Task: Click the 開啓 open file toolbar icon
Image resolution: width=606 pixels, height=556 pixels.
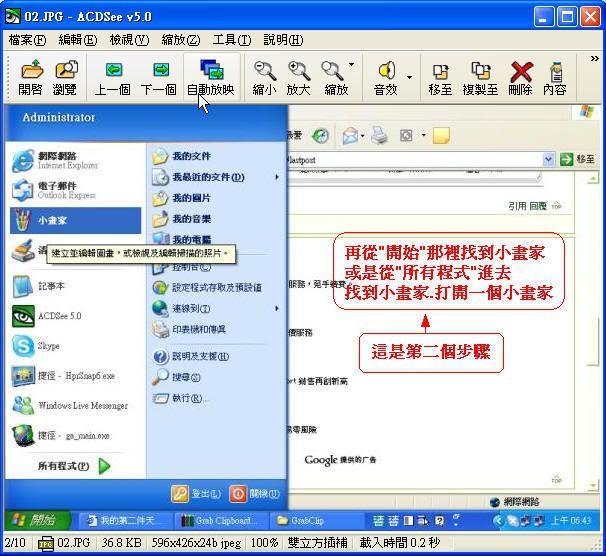Action: [x=31, y=77]
